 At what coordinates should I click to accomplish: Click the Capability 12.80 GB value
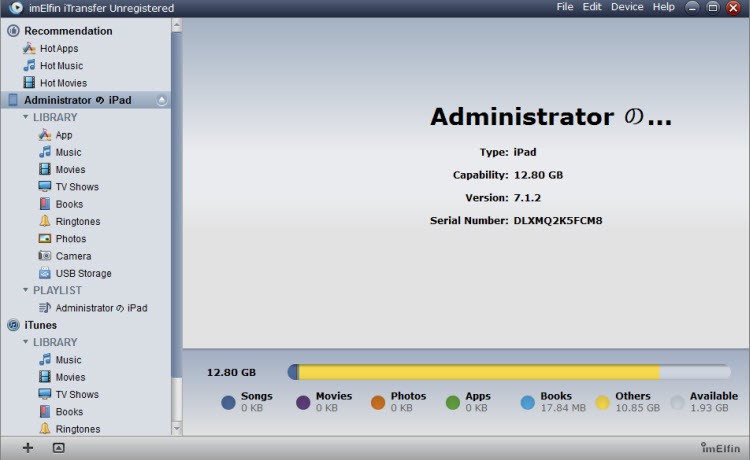[538, 175]
